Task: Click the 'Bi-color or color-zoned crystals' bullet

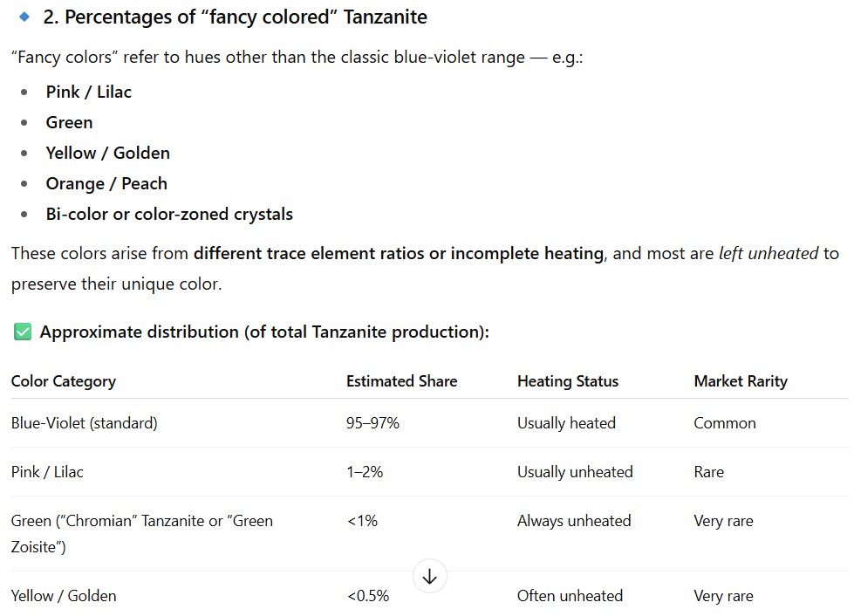Action: coord(169,214)
